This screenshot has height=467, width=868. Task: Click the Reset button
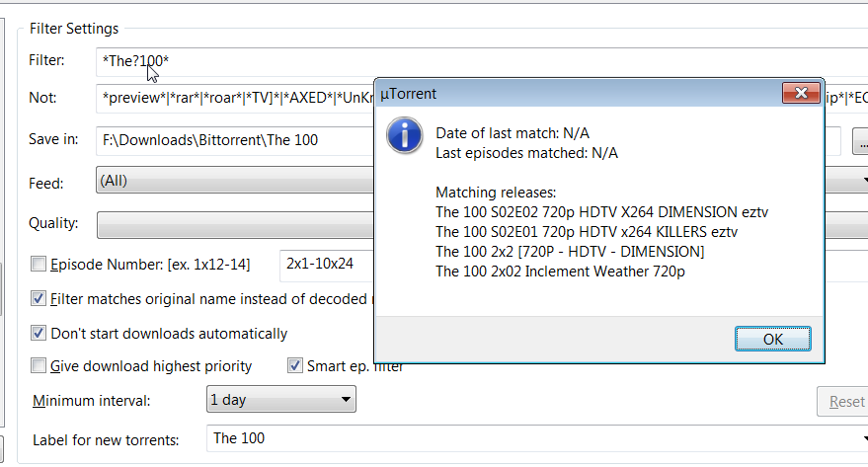[843, 401]
